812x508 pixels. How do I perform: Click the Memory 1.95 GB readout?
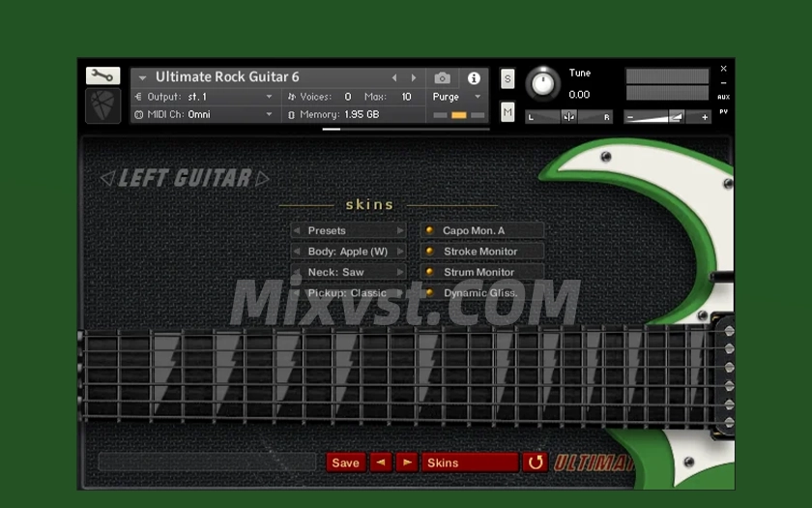tap(333, 114)
